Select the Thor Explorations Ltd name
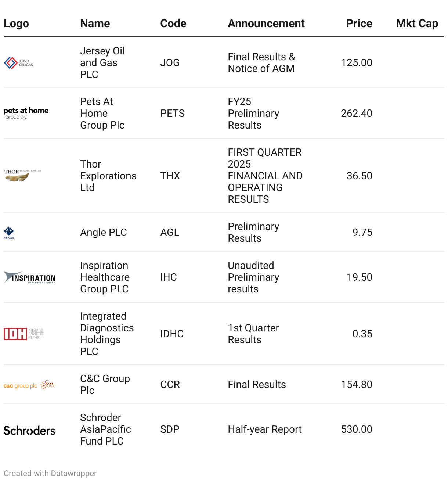The width and height of the screenshot is (448, 482). point(108,176)
